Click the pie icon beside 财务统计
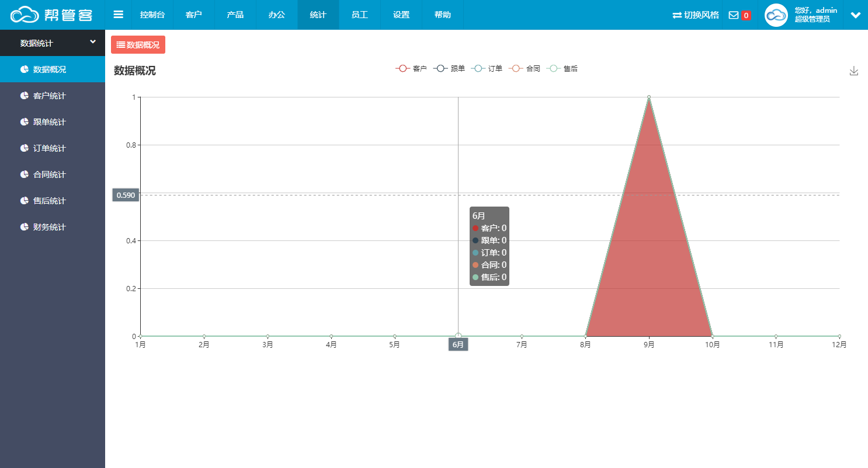The height and width of the screenshot is (468, 868). pyautogui.click(x=25, y=227)
